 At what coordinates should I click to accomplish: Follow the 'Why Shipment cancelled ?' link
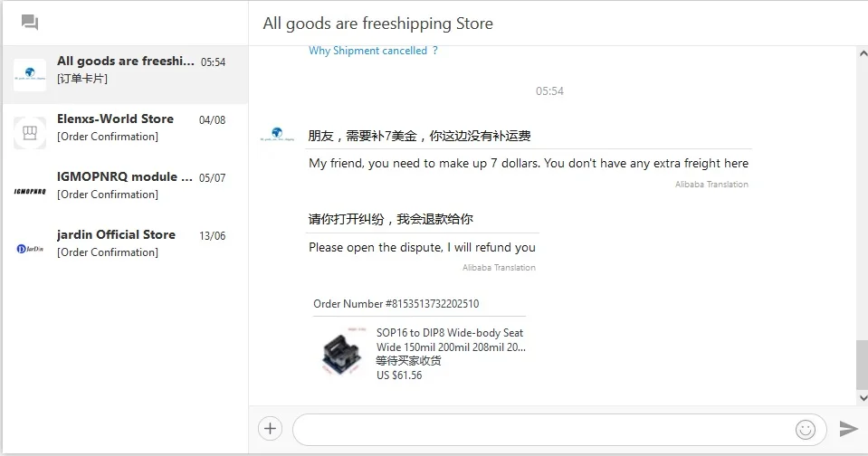[373, 51]
